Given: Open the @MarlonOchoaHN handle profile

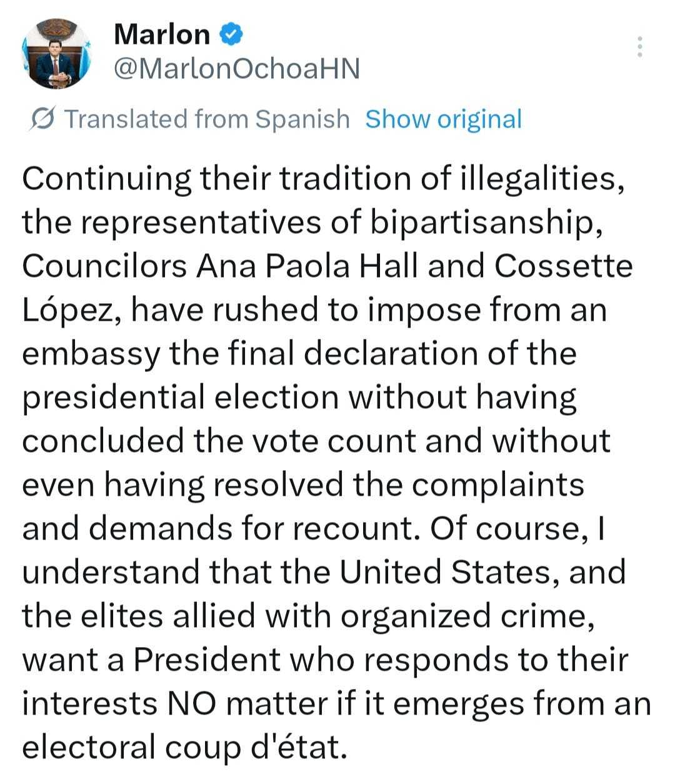Looking at the screenshot, I should [237, 69].
